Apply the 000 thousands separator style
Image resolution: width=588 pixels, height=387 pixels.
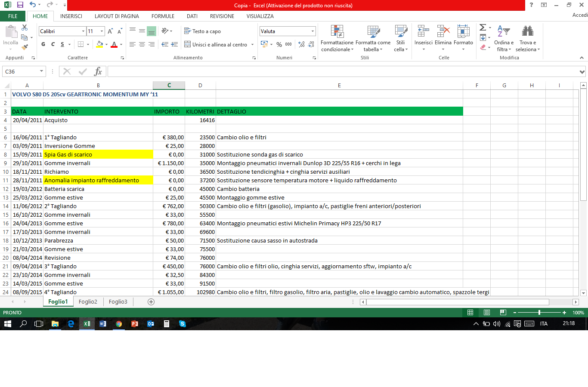tap(288, 44)
